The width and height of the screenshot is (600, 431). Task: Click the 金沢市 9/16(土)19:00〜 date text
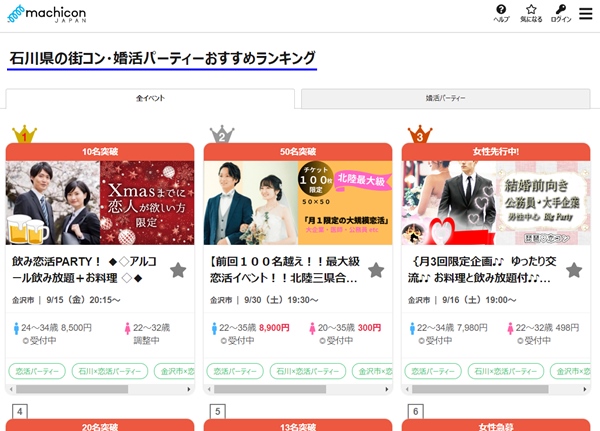click(462, 300)
